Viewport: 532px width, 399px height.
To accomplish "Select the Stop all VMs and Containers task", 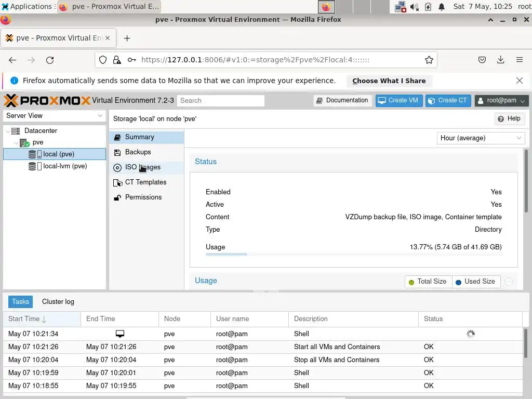I will [263, 360].
